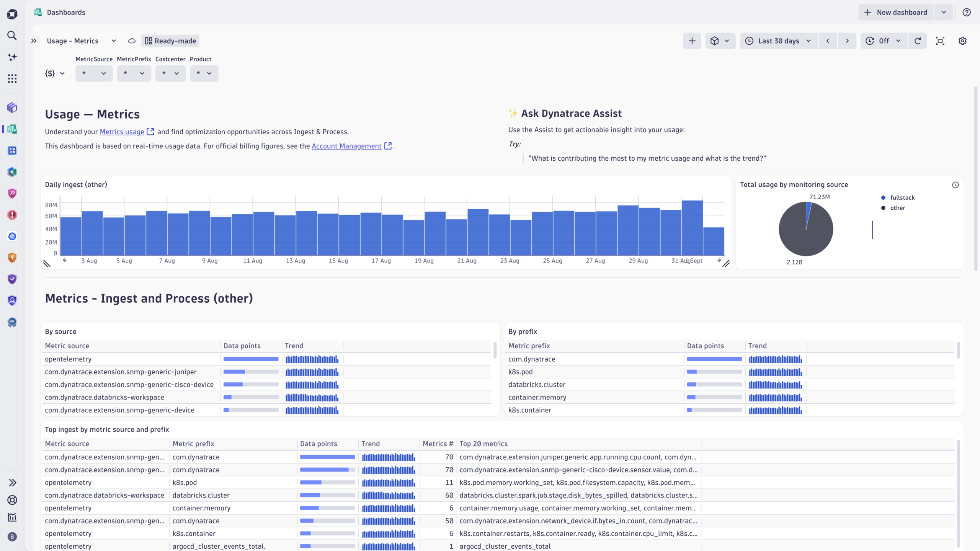Click the opentelemetry data points bar in By source
The width and height of the screenshot is (980, 551).
pyautogui.click(x=251, y=359)
